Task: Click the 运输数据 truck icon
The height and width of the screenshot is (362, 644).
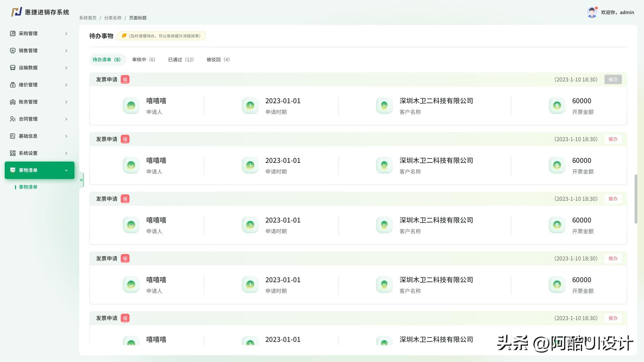Action: point(12,68)
